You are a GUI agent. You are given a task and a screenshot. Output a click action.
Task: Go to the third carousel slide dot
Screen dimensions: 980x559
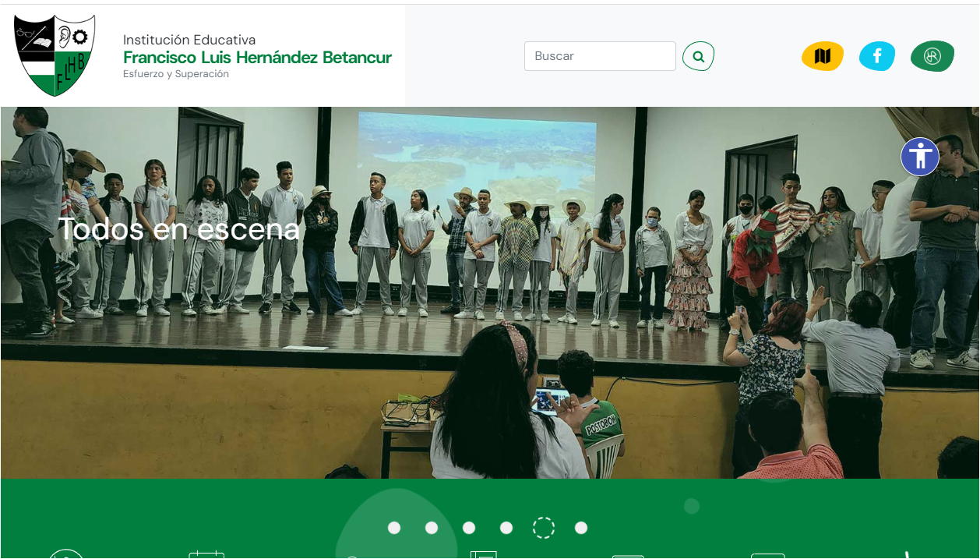[469, 528]
